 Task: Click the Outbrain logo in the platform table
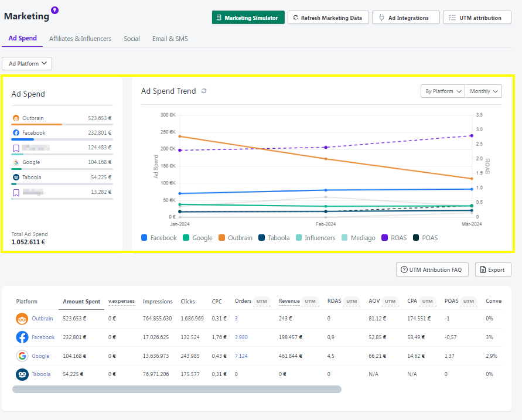(x=22, y=319)
